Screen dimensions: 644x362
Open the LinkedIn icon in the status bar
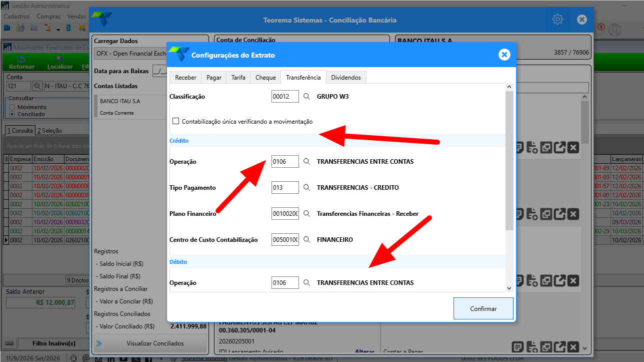[111, 359]
